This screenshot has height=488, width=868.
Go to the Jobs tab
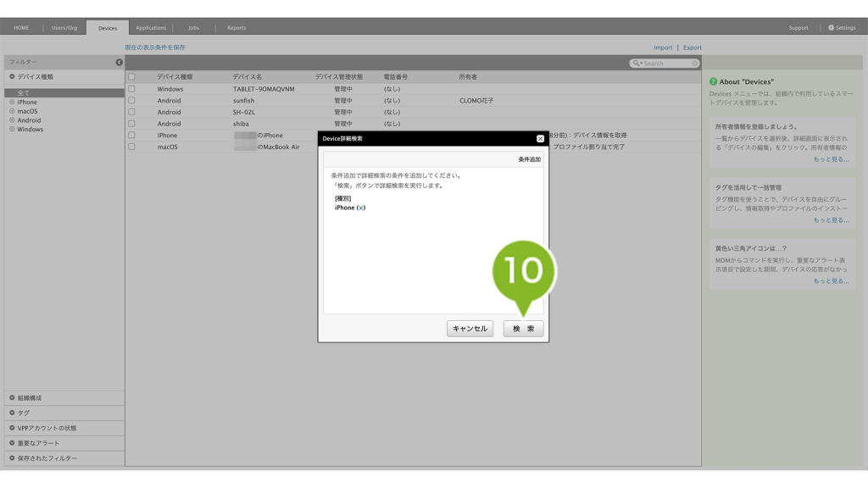(194, 28)
